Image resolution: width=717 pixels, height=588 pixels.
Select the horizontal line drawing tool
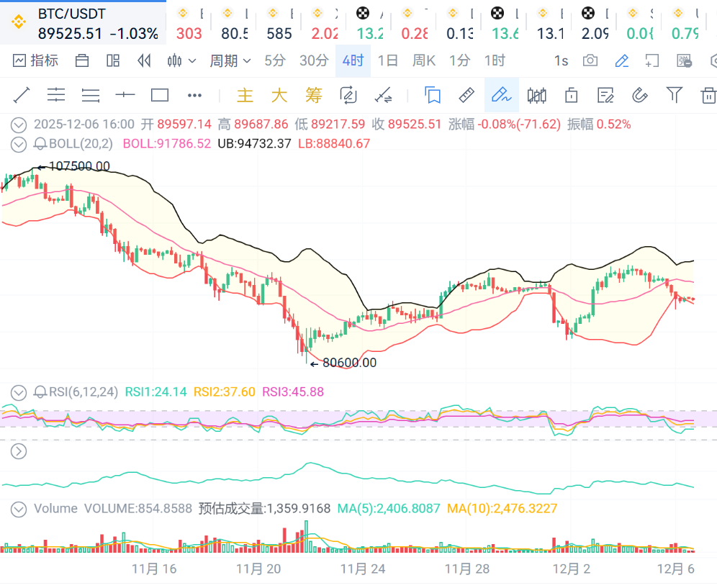tap(125, 95)
